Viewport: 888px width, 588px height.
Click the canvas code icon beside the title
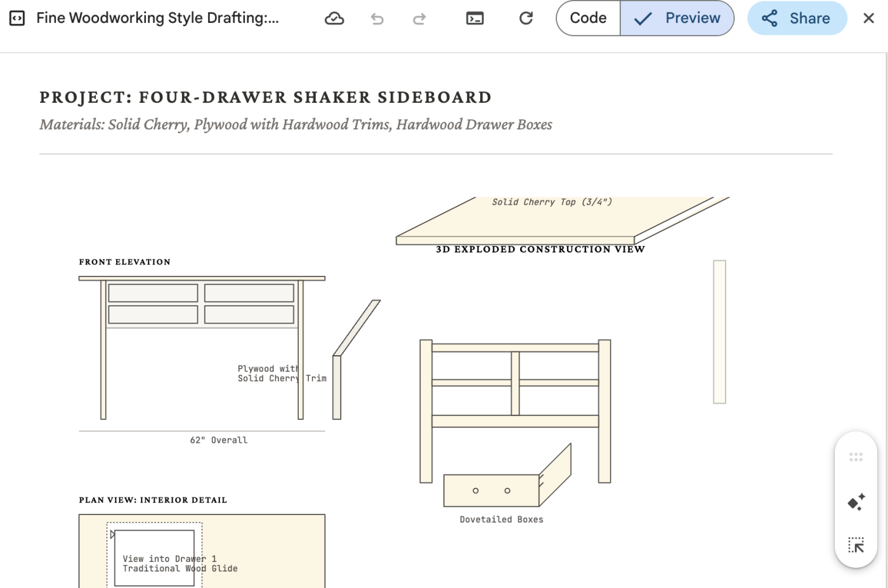(17, 18)
